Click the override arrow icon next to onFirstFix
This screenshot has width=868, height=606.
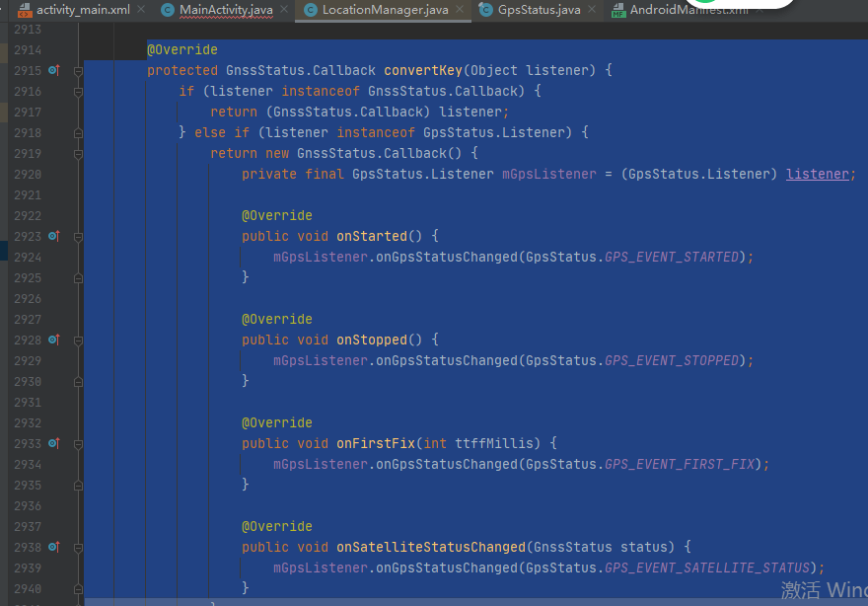[55, 443]
